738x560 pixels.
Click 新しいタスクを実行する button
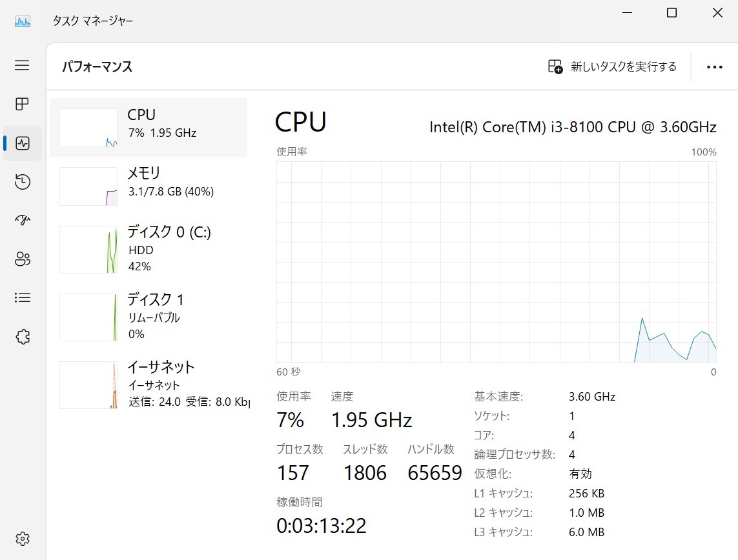tap(612, 67)
